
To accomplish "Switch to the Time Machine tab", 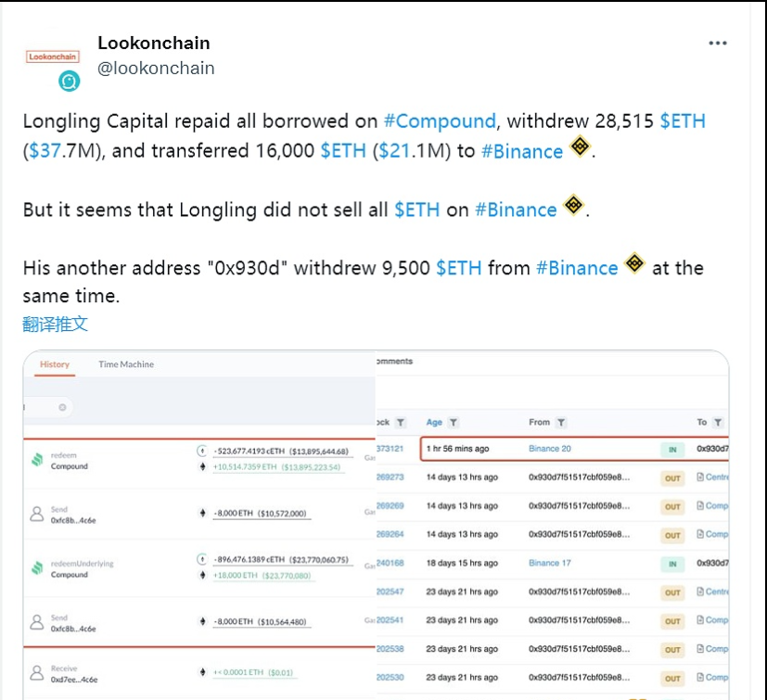I will coord(126,364).
